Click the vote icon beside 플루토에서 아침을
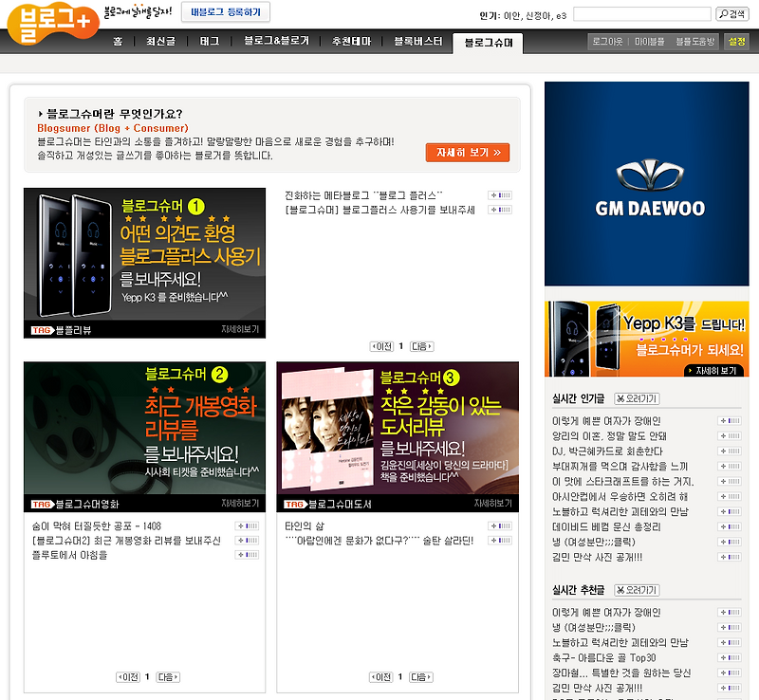Screen dimensions: 759x700 tap(248, 555)
